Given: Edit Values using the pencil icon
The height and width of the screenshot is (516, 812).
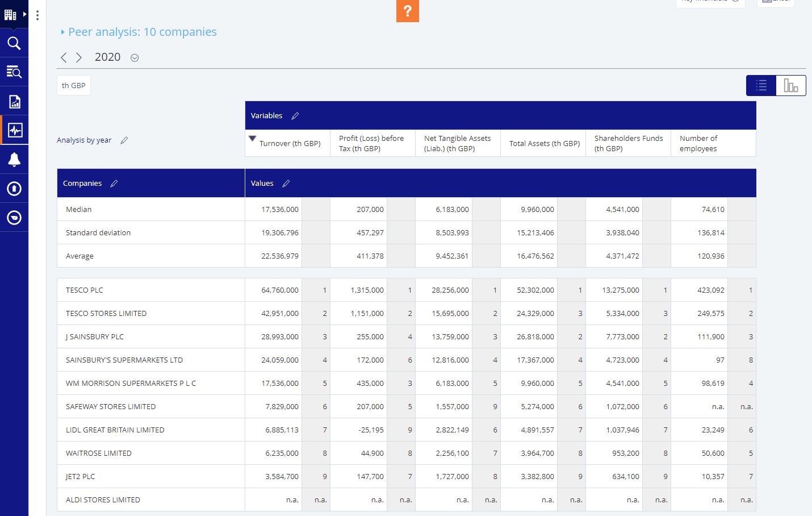Looking at the screenshot, I should 286,184.
